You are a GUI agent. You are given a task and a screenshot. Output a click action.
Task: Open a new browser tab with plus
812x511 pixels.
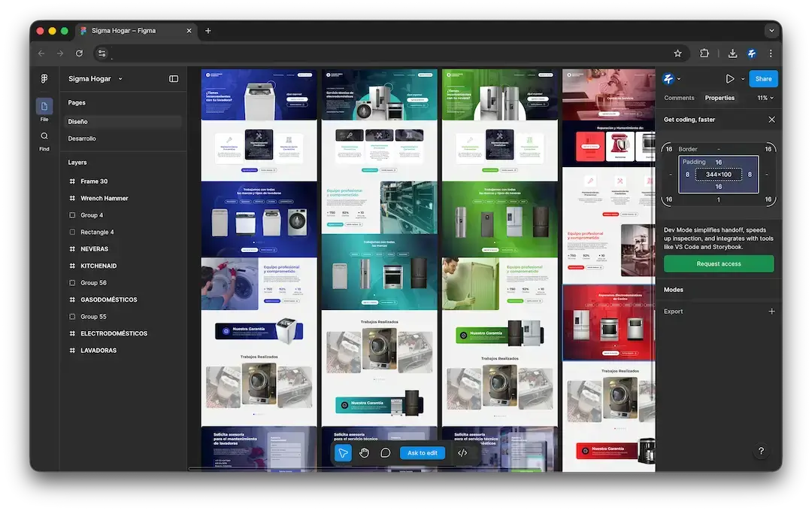[208, 31]
